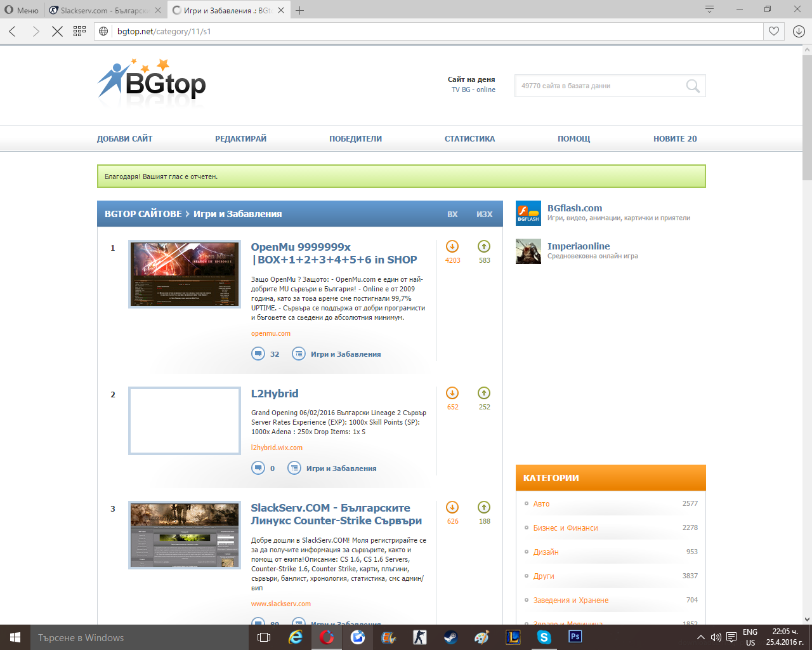Open Skype from the taskbar
The image size is (812, 650).
click(x=544, y=637)
